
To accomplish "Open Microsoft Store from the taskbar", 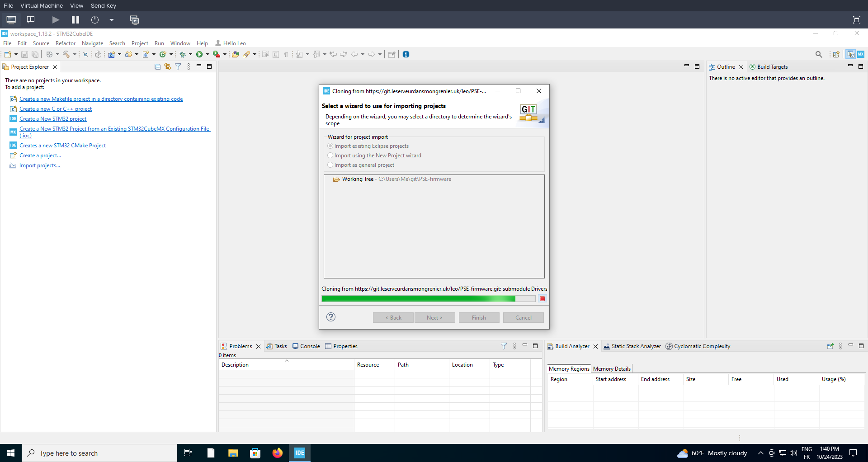I will point(255,453).
